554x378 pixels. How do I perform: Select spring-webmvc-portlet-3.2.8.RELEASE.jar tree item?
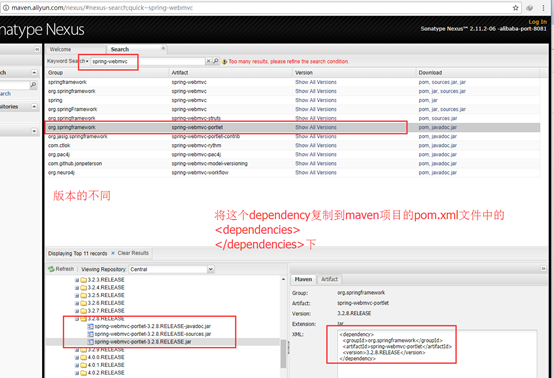[x=143, y=342]
